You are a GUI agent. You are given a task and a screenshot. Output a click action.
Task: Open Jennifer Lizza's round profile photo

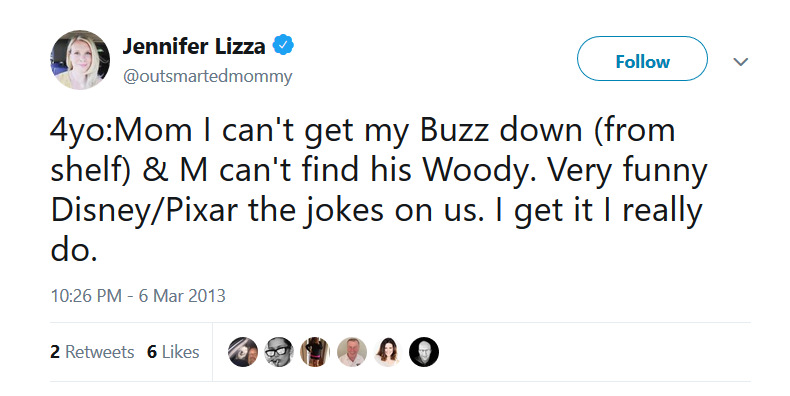pyautogui.click(x=80, y=60)
